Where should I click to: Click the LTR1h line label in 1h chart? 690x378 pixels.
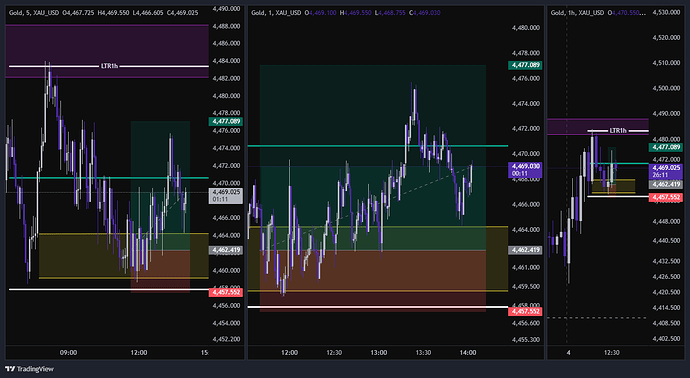(617, 131)
